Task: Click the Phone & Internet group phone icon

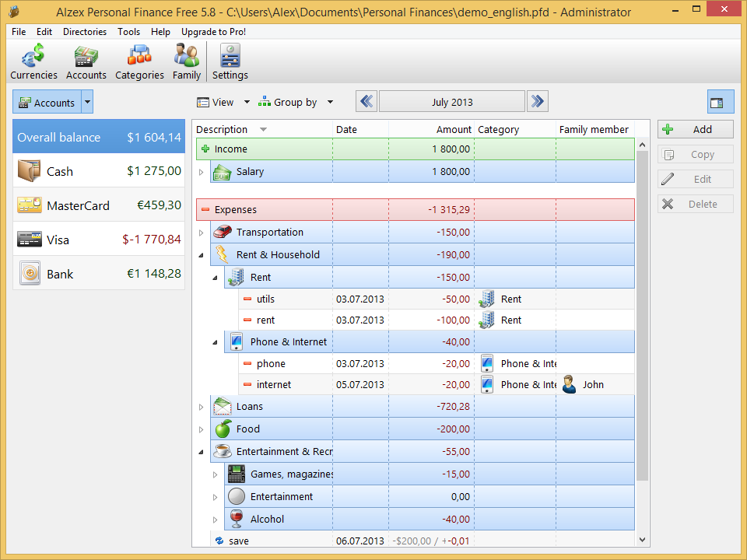Action: point(237,341)
